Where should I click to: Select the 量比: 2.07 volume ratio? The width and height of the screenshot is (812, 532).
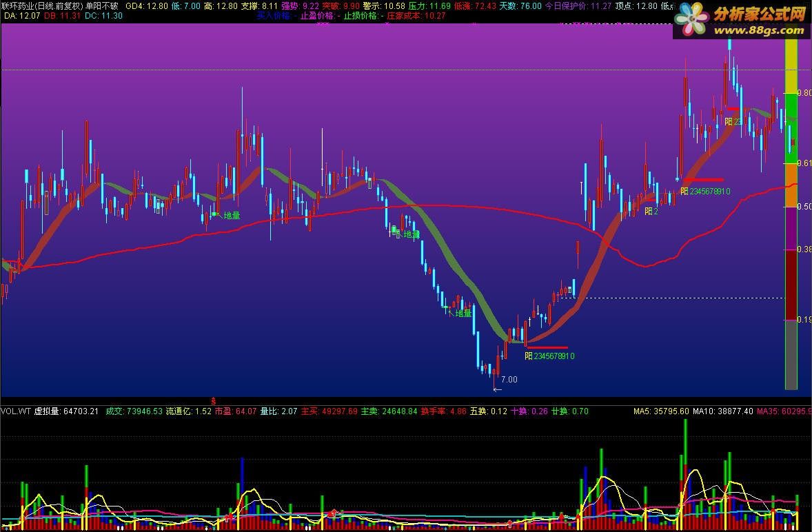[278, 411]
